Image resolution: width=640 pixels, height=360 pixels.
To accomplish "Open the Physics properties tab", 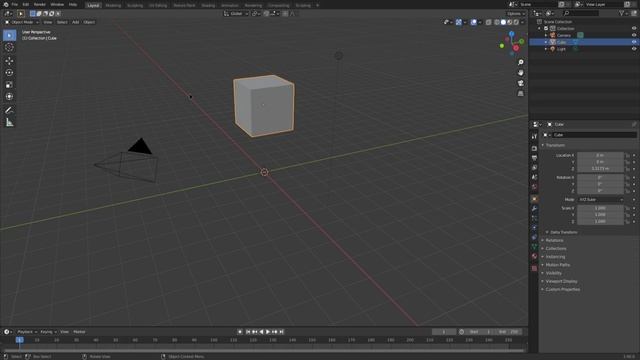I will click(534, 228).
